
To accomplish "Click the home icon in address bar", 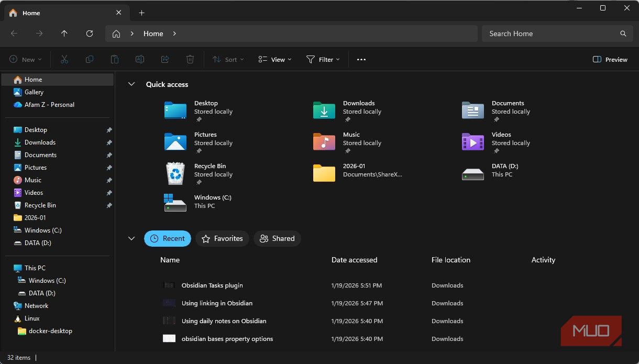I will 116,34.
